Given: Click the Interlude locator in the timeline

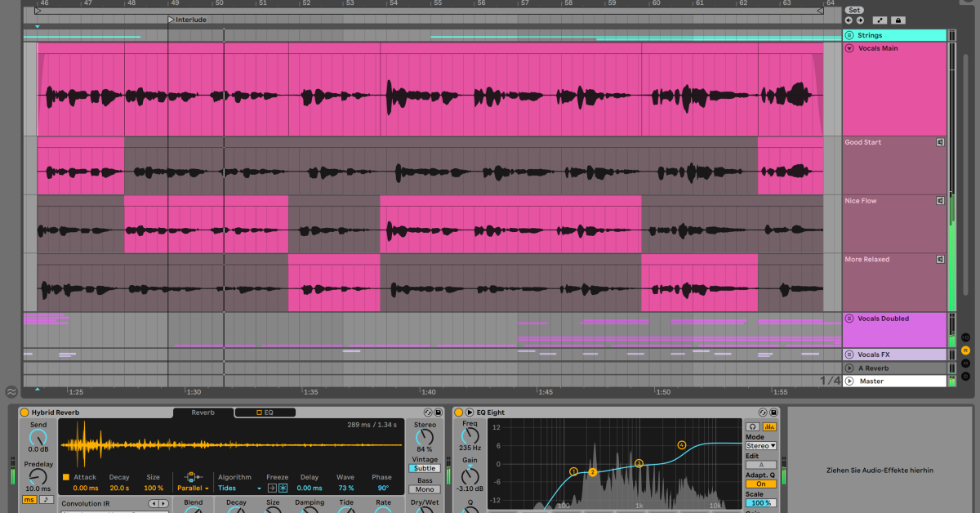Looking at the screenshot, I should click(188, 19).
